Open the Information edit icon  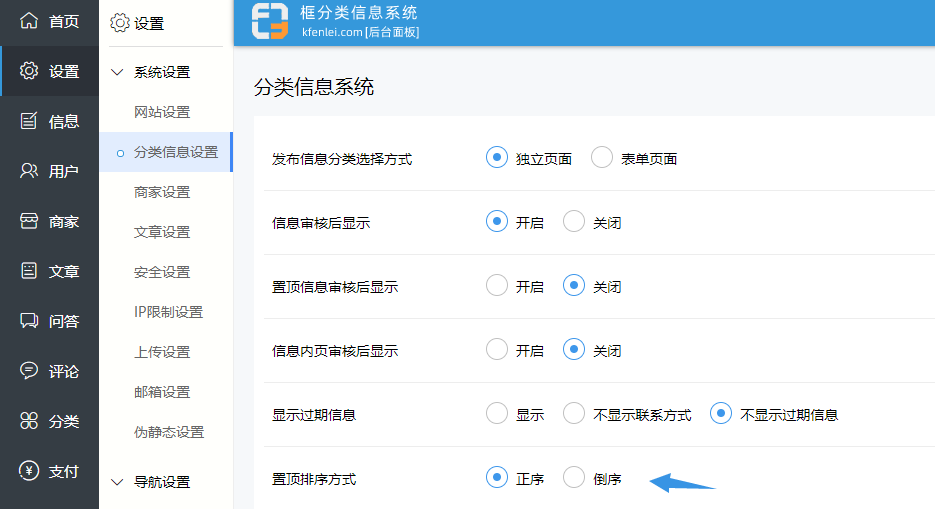click(x=29, y=121)
